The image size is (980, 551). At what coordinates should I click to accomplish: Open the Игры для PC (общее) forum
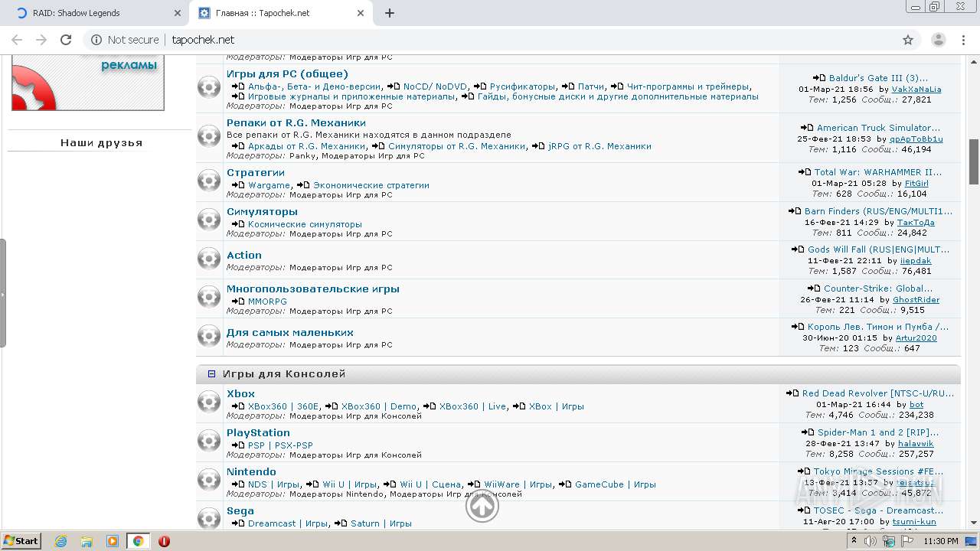(x=287, y=74)
